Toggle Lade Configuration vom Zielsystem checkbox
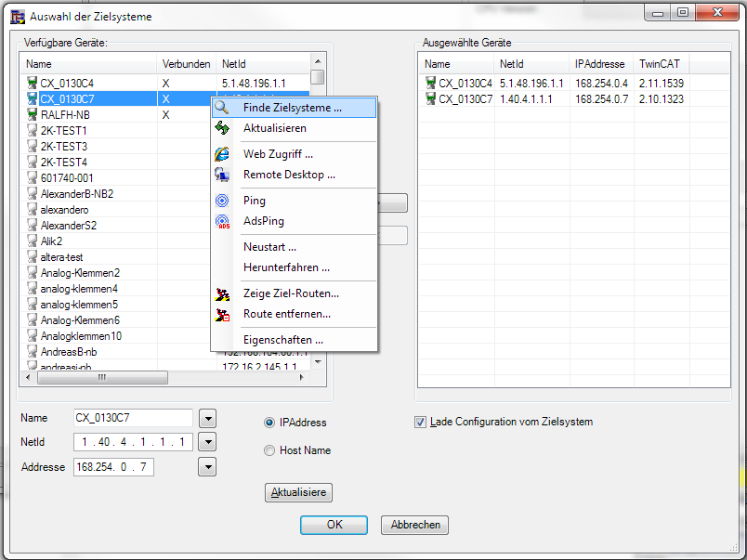747x560 pixels. pyautogui.click(x=420, y=422)
